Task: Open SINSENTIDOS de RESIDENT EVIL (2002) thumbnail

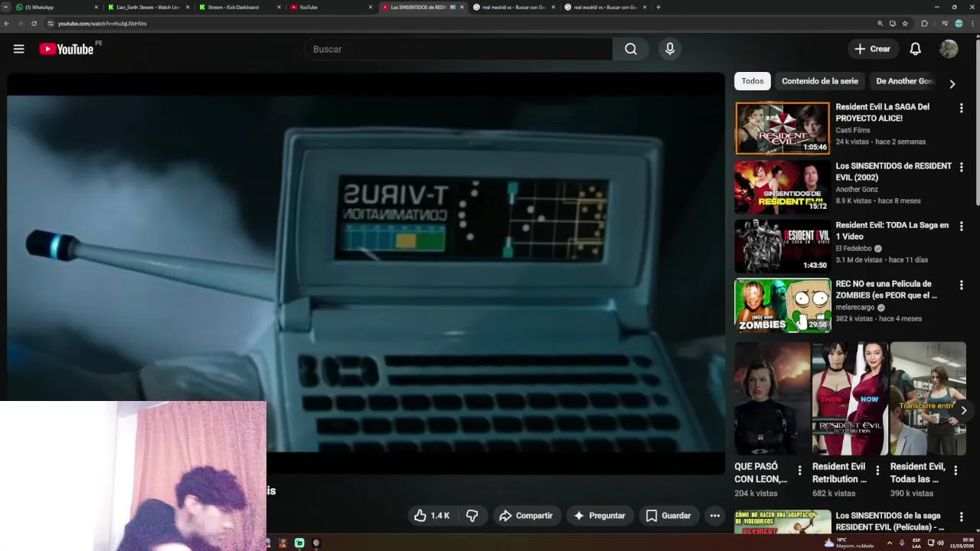Action: tap(782, 187)
